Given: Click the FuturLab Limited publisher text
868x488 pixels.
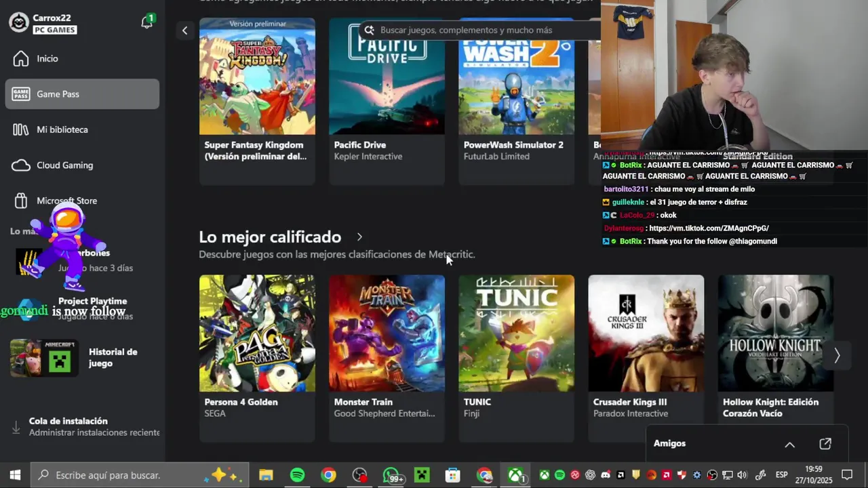Looking at the screenshot, I should (496, 157).
